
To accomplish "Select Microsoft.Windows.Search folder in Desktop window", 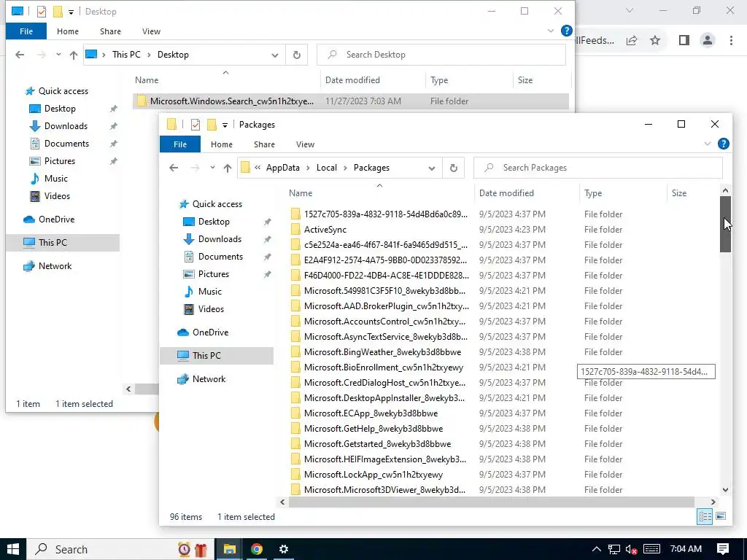I will click(x=350, y=101).
